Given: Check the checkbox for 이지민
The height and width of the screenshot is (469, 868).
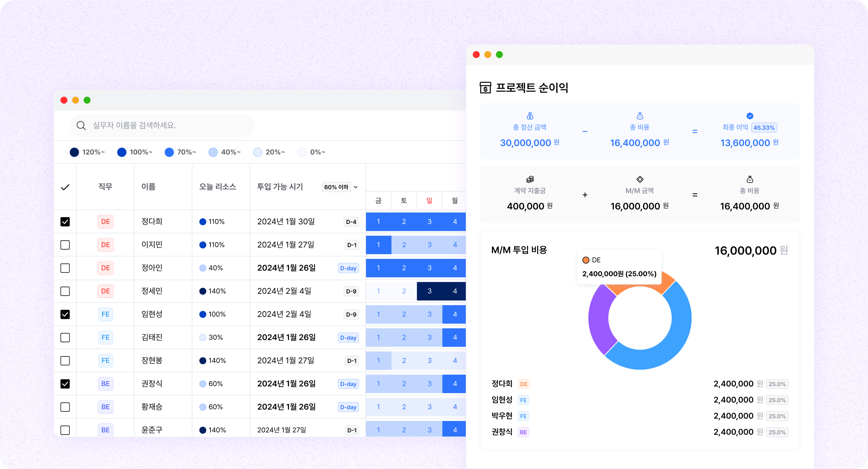Looking at the screenshot, I should pyautogui.click(x=65, y=245).
